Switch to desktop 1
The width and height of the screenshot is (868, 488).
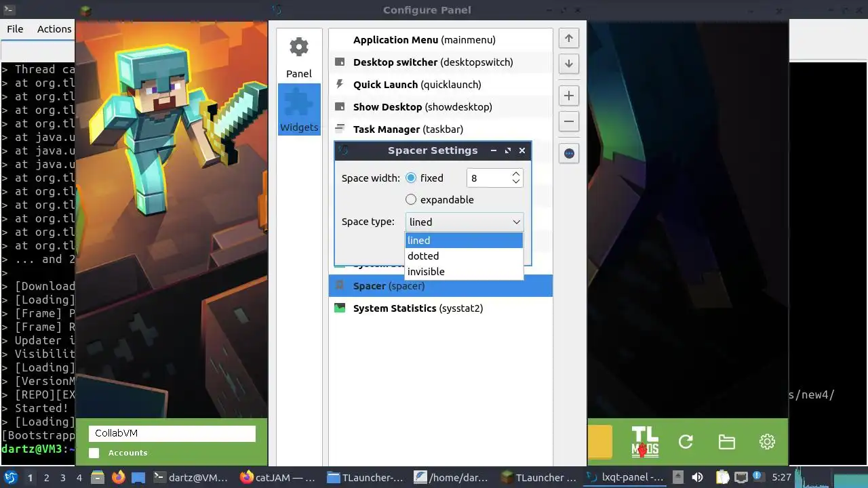(x=30, y=478)
